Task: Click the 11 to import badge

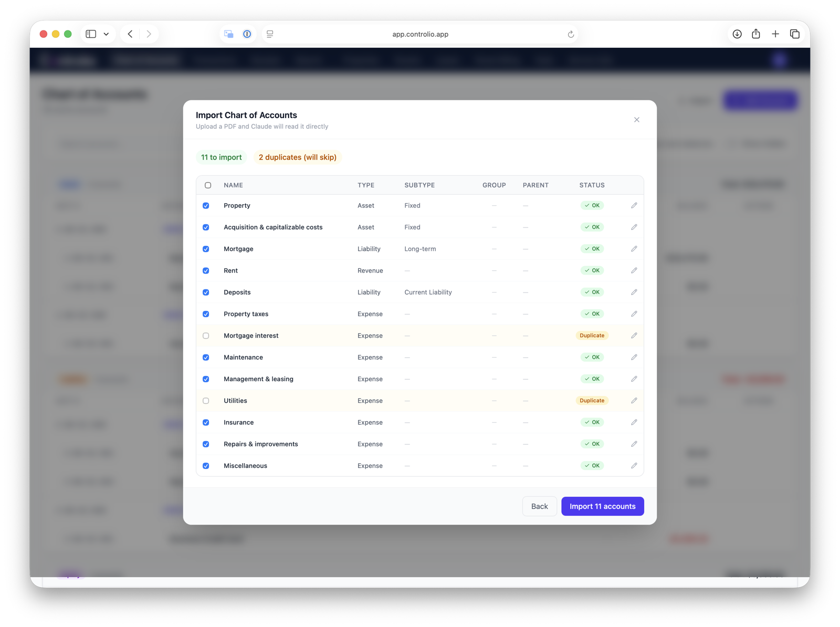Action: (221, 157)
